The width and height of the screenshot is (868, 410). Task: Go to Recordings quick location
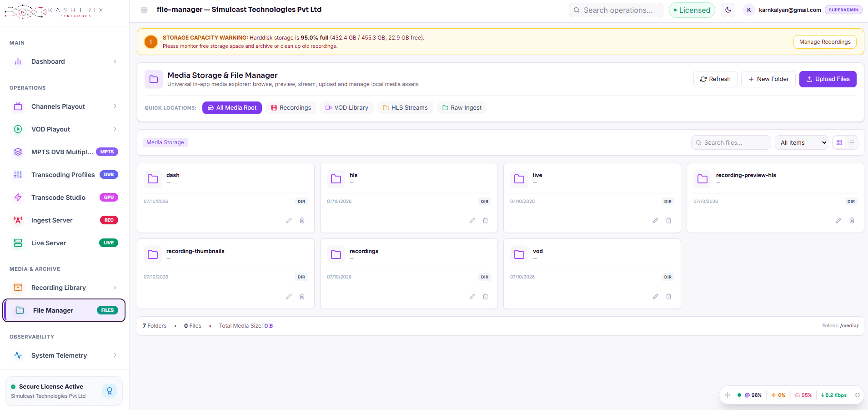[291, 108]
